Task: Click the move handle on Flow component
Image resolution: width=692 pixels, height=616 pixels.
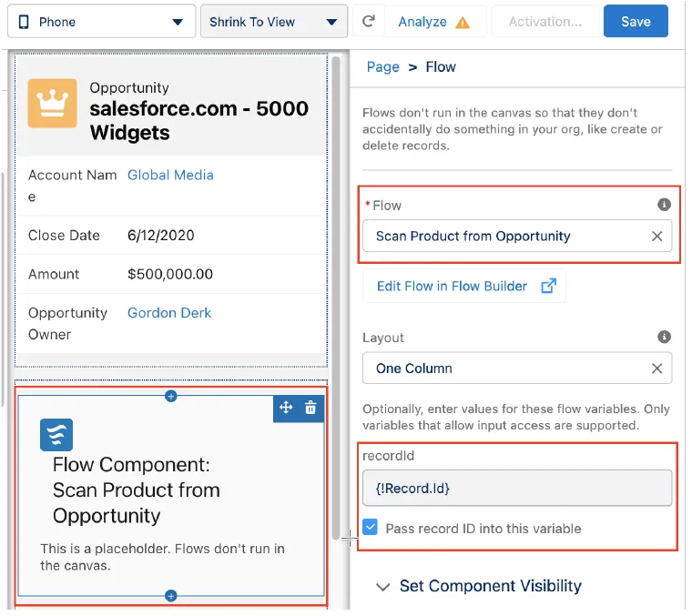Action: point(288,409)
